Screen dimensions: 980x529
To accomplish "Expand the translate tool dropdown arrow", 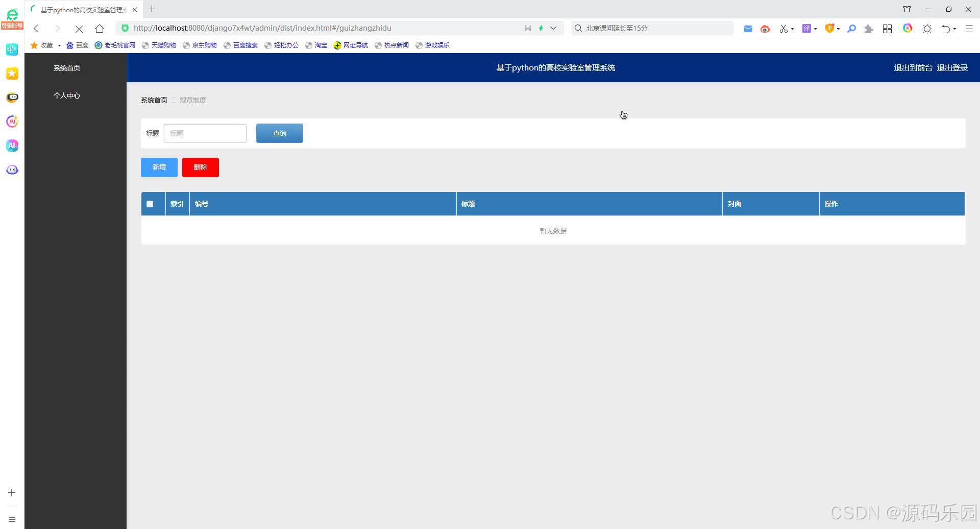I will [x=817, y=29].
